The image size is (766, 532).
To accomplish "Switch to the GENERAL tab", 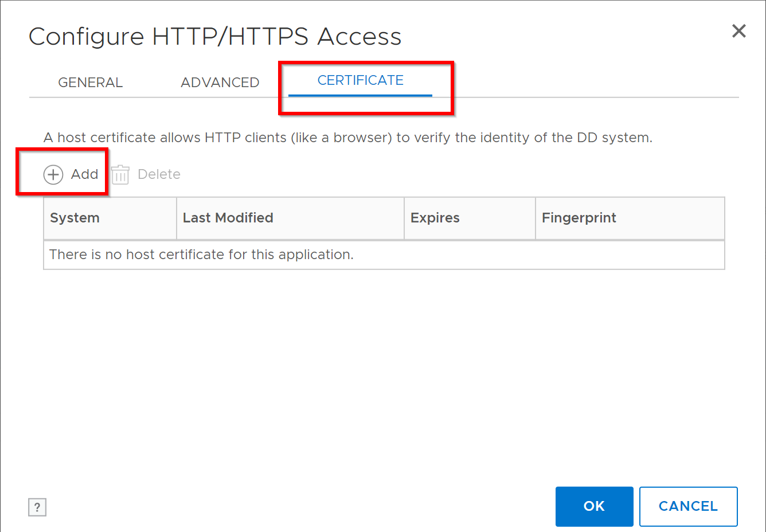I will coord(90,82).
